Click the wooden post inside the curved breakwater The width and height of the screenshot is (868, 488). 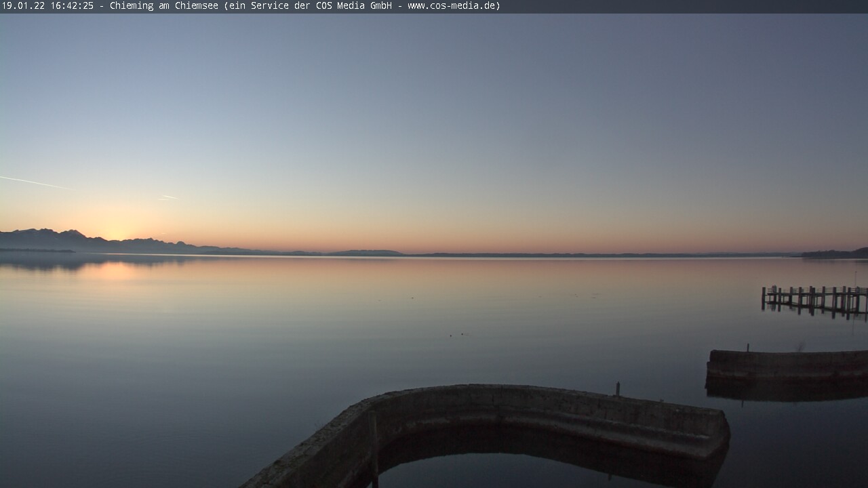(373, 447)
